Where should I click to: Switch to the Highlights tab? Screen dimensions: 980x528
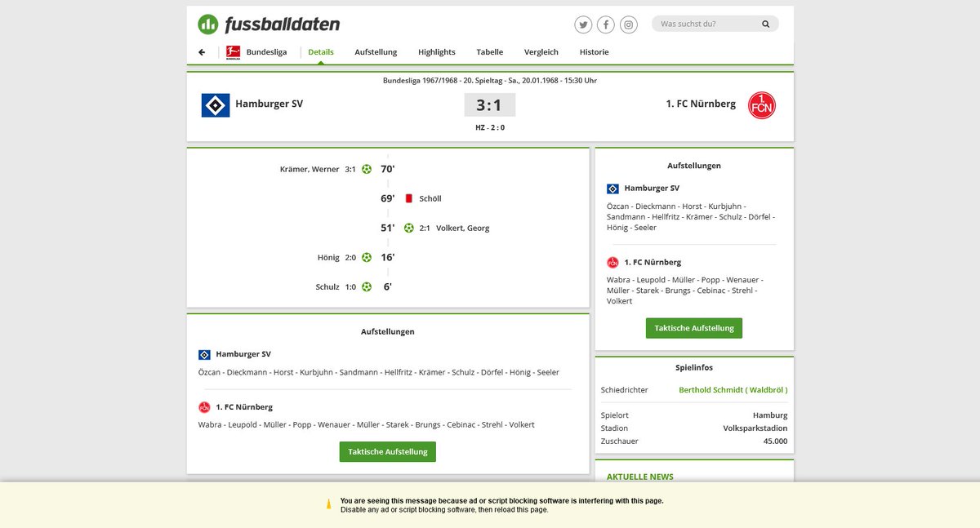click(x=437, y=52)
